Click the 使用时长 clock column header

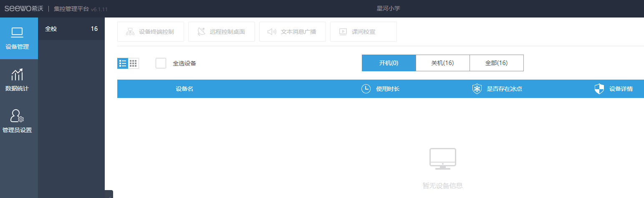[x=380, y=89]
